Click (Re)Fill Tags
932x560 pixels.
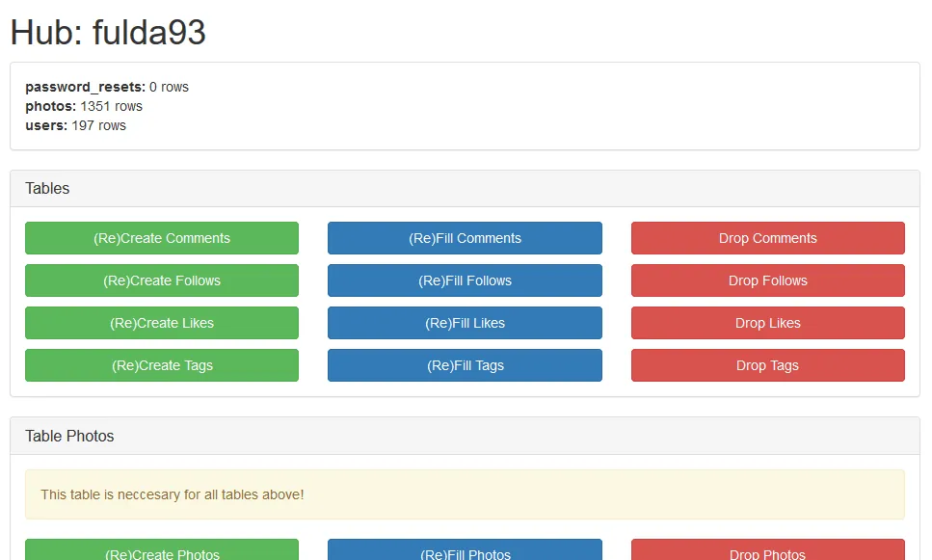(465, 365)
